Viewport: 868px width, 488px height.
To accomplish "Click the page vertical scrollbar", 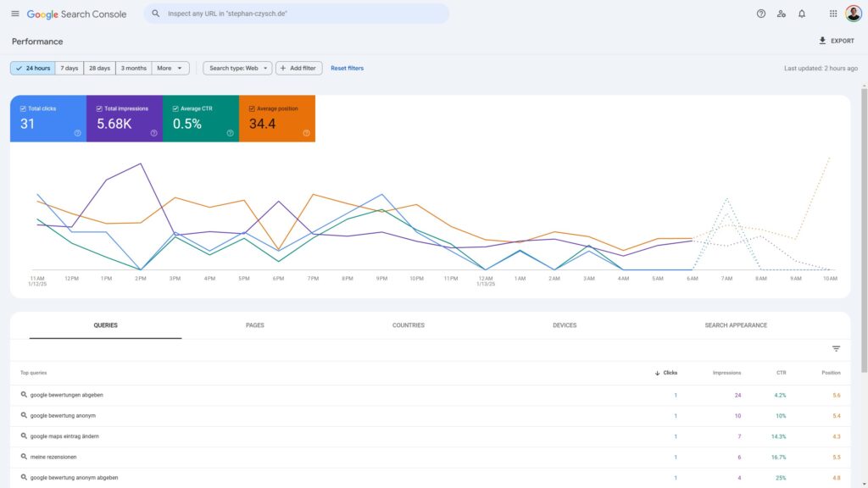I will point(864,230).
